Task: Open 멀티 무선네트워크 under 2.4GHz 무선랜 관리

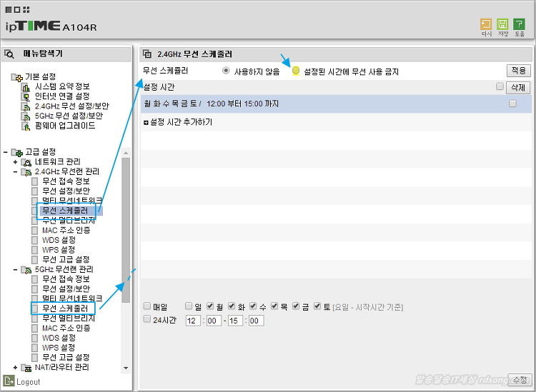Action: pyautogui.click(x=71, y=201)
